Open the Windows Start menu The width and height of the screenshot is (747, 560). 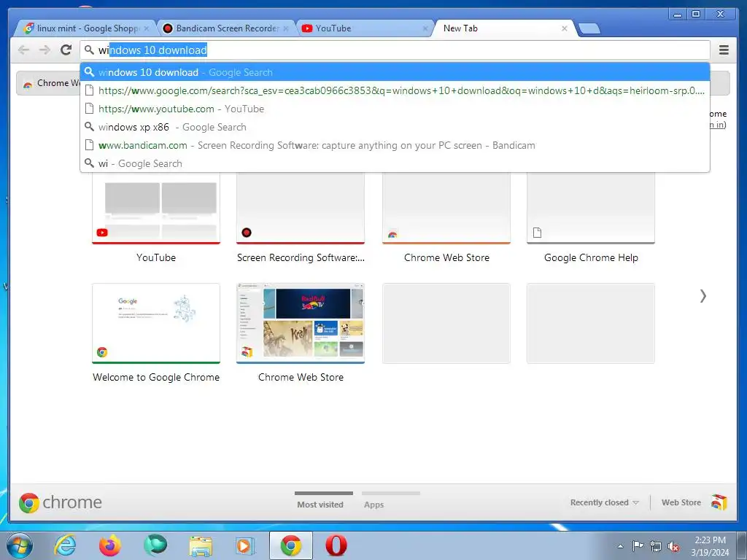(x=20, y=545)
